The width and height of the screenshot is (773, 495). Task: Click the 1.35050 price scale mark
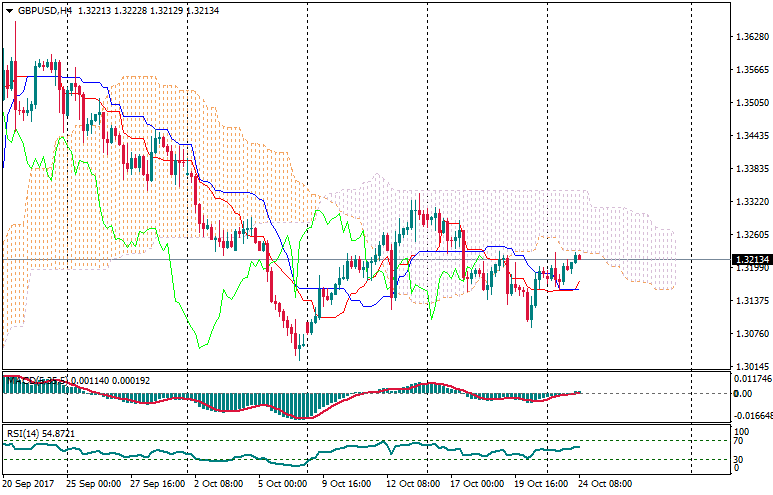coord(750,103)
